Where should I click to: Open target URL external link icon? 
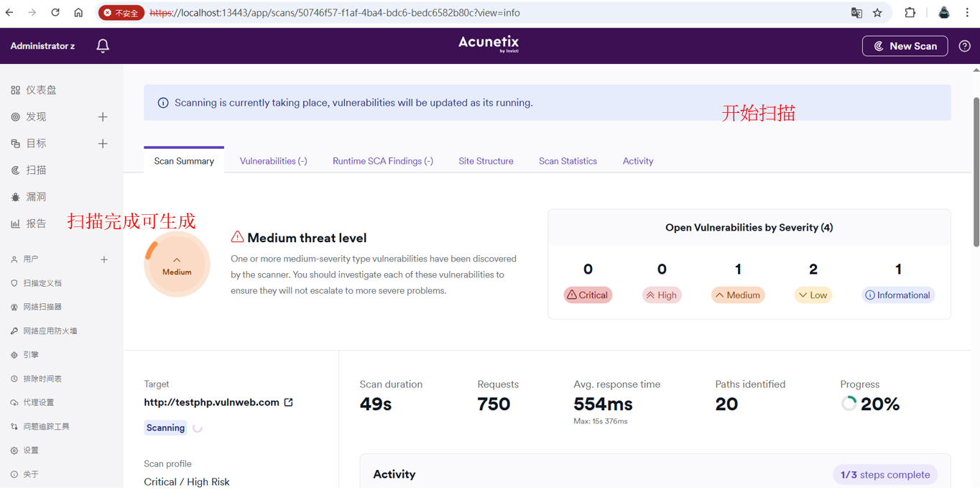[289, 402]
